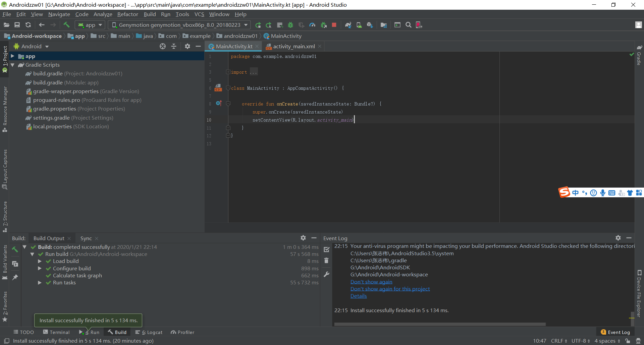Close the MainActivity.kt tab
The height and width of the screenshot is (345, 644).
coord(257,46)
